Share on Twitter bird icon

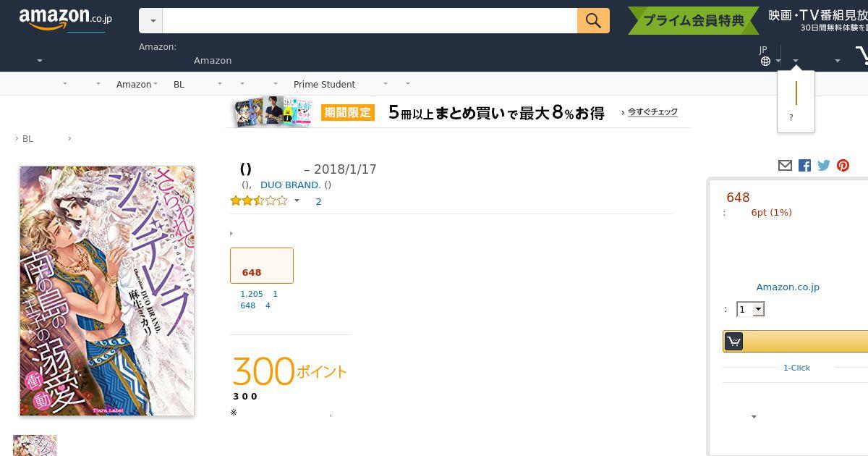[824, 166]
